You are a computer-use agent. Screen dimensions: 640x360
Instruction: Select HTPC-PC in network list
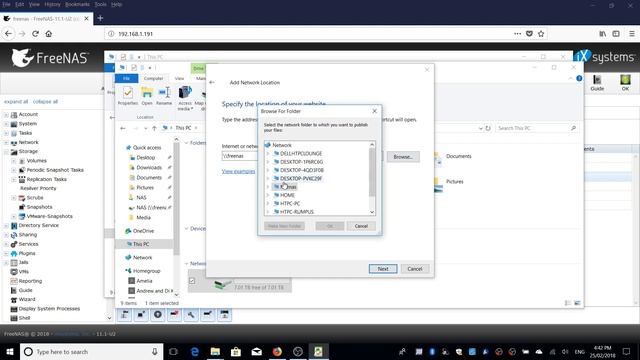[x=290, y=203]
